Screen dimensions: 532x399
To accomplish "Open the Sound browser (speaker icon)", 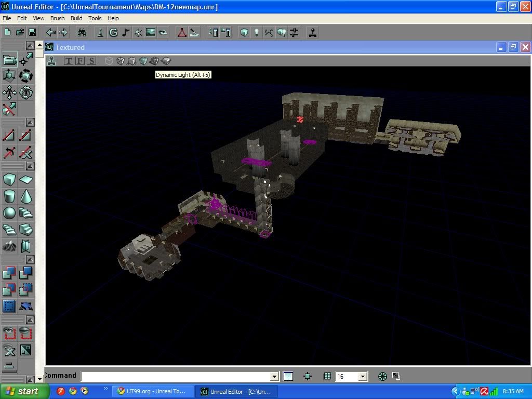I will (x=138, y=33).
